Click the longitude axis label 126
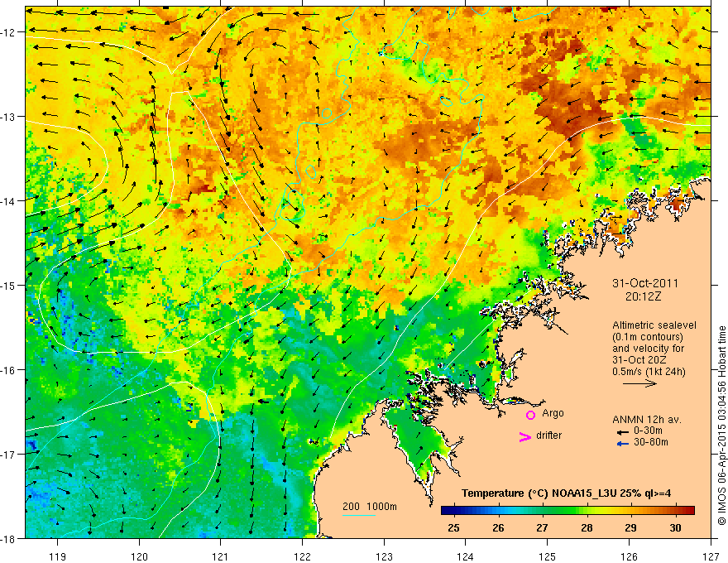728x563 pixels. [x=629, y=557]
